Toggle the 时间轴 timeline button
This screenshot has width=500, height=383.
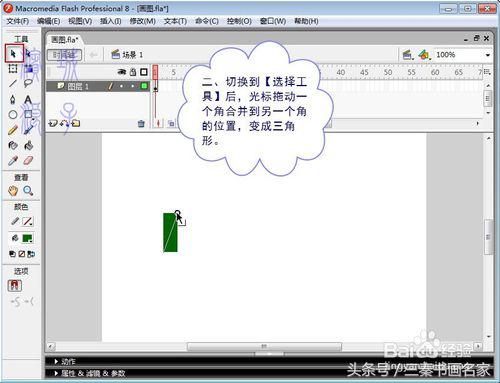click(x=64, y=55)
